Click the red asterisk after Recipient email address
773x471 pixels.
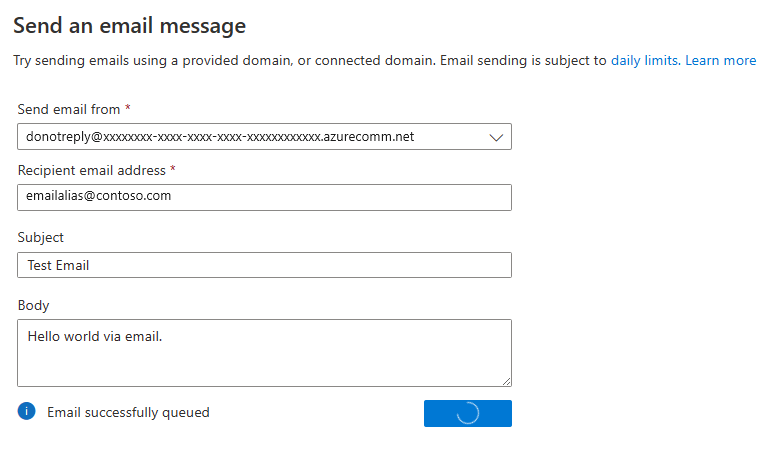[173, 168]
